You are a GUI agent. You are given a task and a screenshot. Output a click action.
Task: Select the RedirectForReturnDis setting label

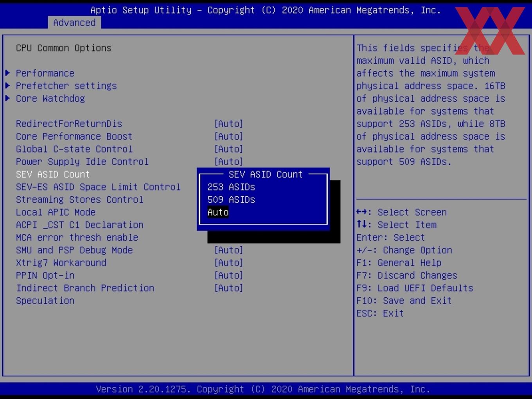click(x=69, y=124)
